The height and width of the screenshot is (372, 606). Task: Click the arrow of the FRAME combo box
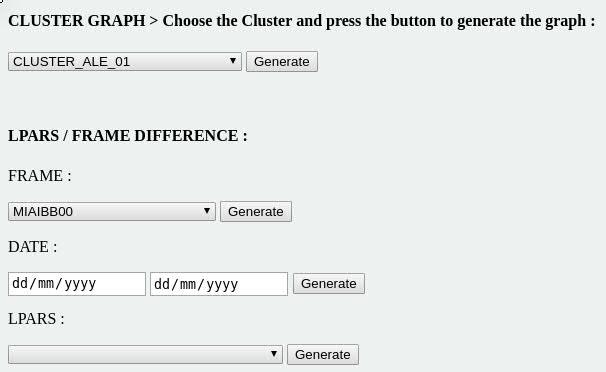(207, 211)
